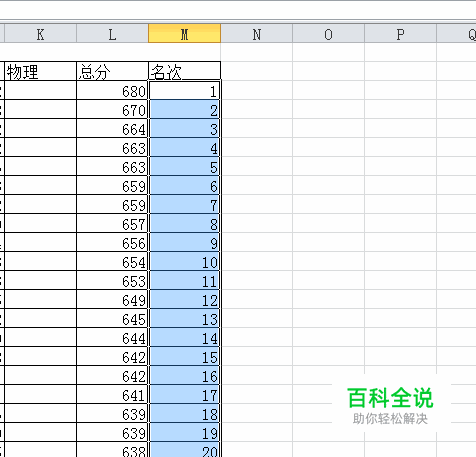Click rank cell 19 in 名次 column
This screenshot has height=457, width=476.
pyautogui.click(x=184, y=432)
